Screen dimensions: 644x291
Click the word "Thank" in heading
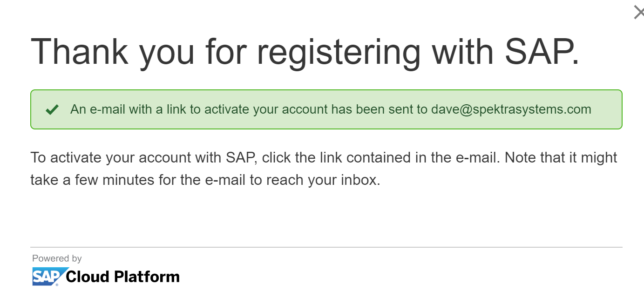coord(79,51)
